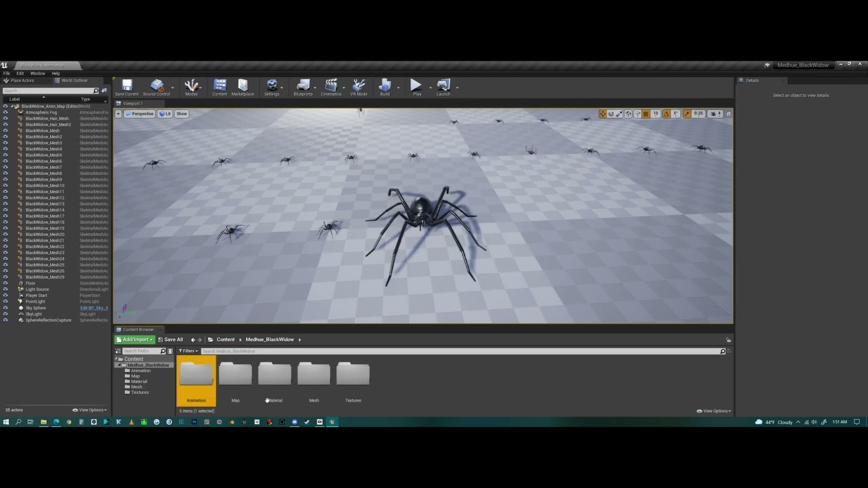Select the Textures folder thumbnail

click(x=353, y=382)
